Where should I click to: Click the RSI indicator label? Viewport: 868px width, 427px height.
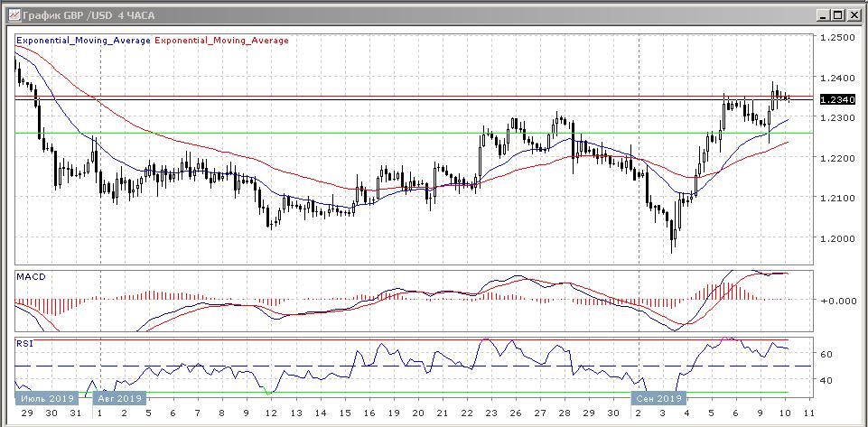coord(25,344)
